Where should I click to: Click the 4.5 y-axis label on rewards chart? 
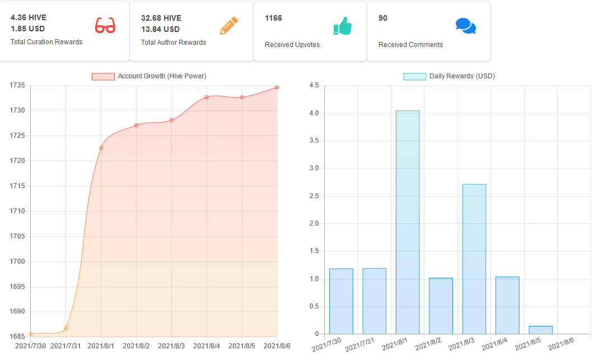pos(314,85)
